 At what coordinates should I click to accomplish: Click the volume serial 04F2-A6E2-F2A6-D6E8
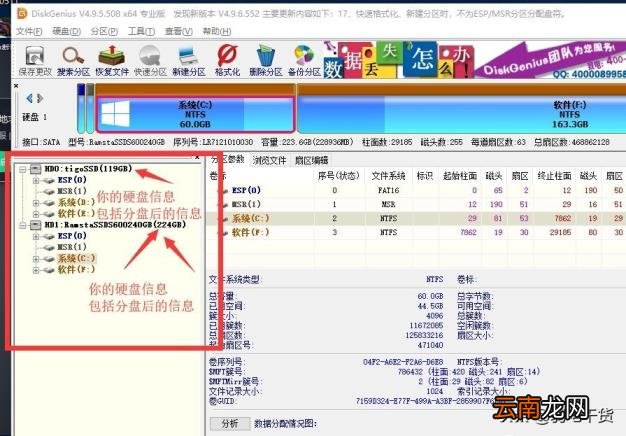click(x=403, y=362)
